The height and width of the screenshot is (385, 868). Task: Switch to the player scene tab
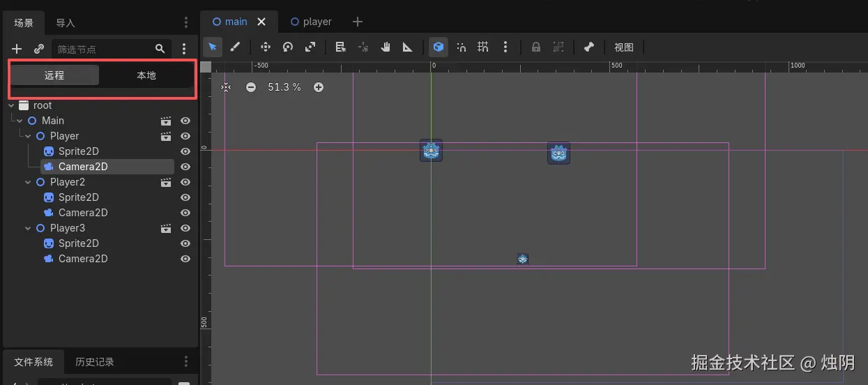click(312, 22)
